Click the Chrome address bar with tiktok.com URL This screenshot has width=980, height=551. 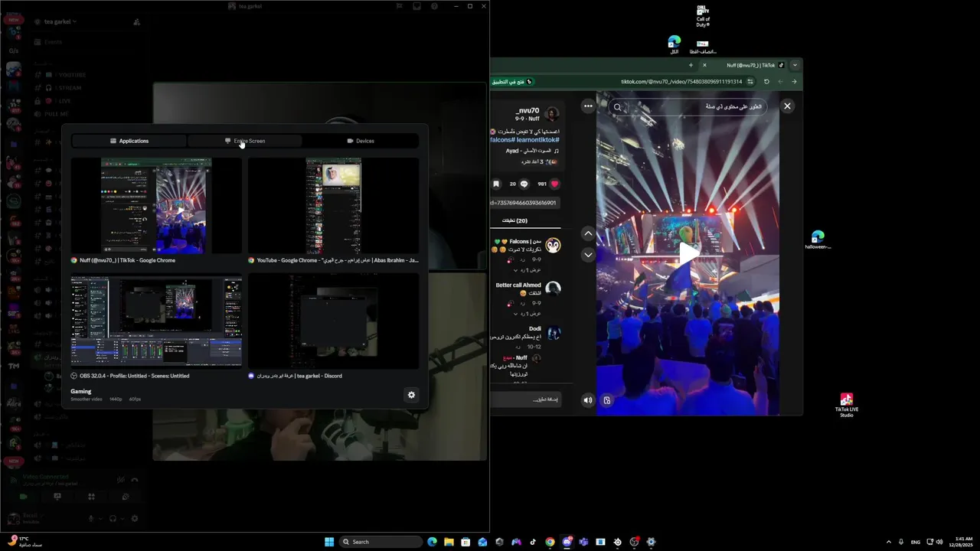[x=681, y=81]
